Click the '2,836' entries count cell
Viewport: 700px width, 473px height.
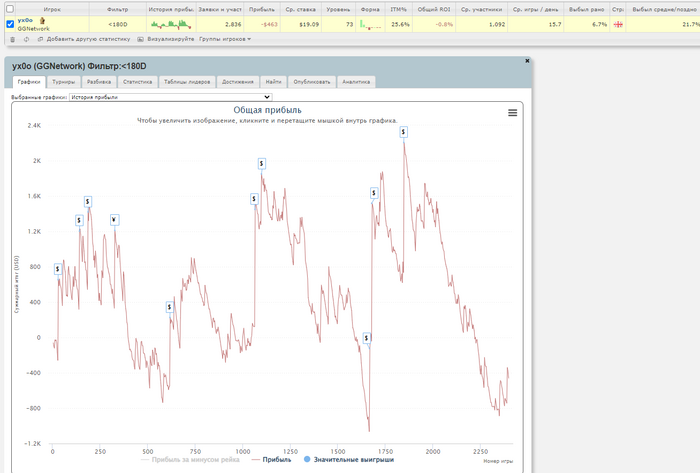coord(220,25)
